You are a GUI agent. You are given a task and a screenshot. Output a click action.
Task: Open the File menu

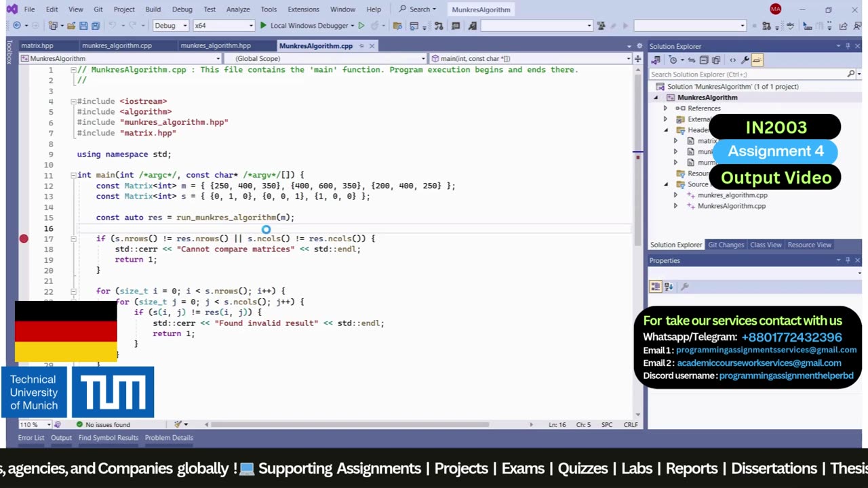tap(30, 9)
